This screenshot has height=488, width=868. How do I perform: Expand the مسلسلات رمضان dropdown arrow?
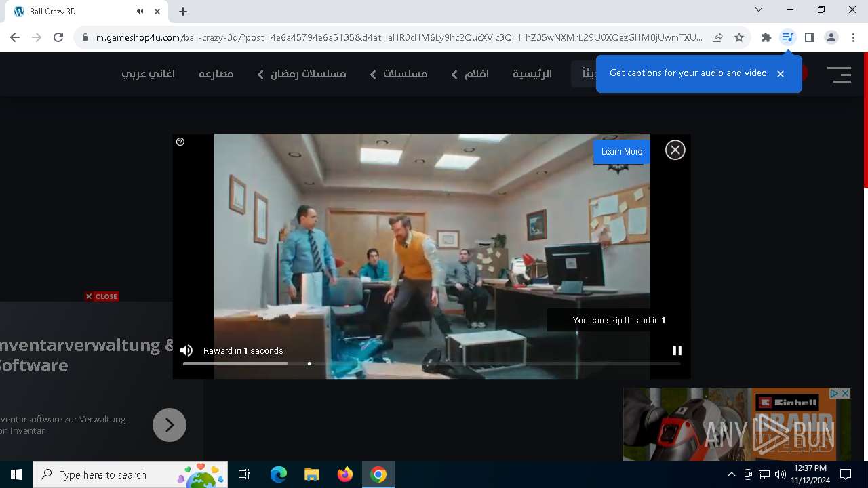click(x=260, y=75)
